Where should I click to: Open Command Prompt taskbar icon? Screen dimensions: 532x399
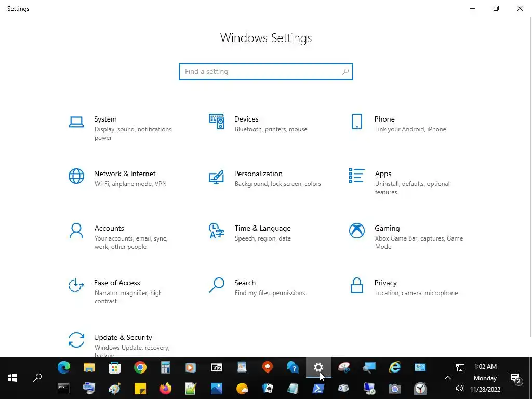pyautogui.click(x=63, y=389)
